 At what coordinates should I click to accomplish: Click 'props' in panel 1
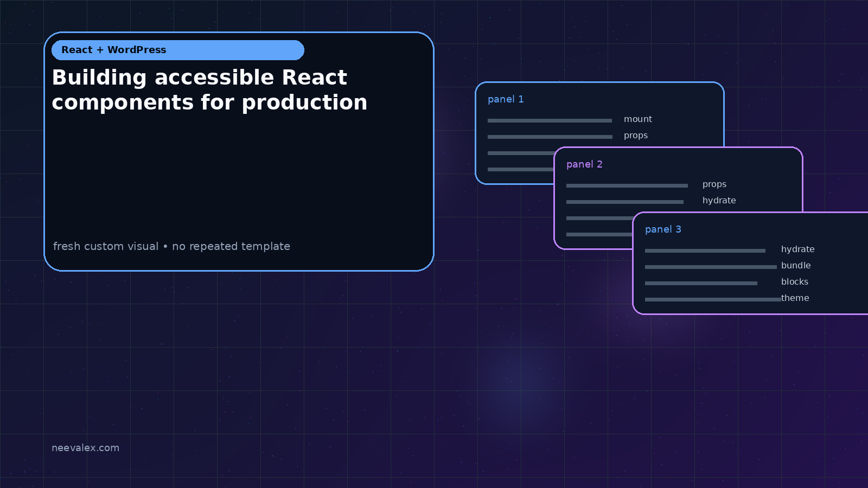point(636,136)
